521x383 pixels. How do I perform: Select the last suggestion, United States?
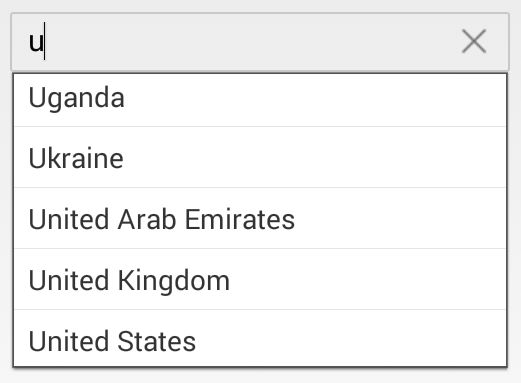pos(260,338)
